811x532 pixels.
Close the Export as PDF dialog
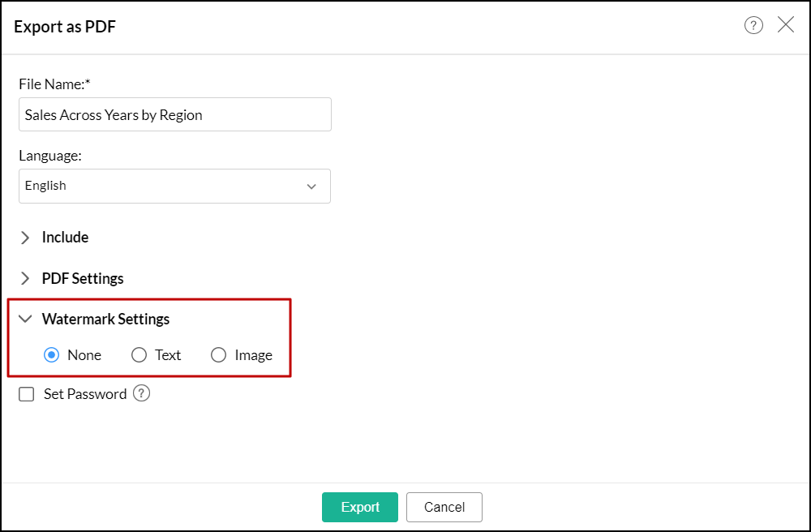pos(786,25)
